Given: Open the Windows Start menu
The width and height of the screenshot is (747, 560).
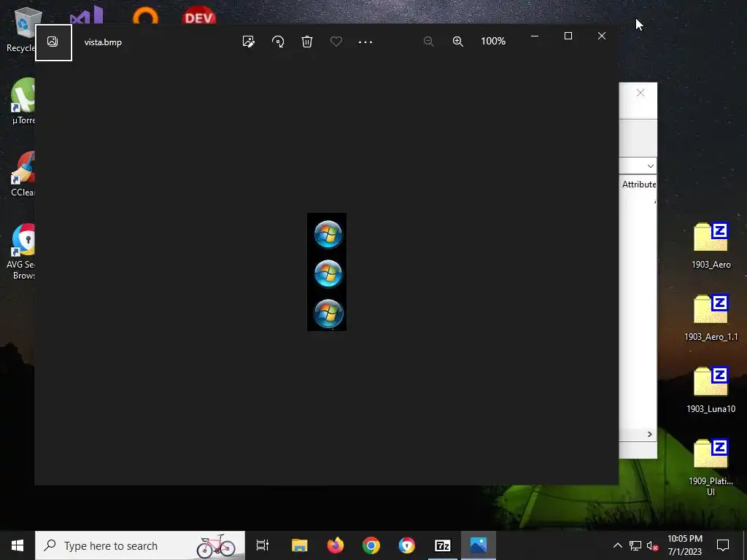Looking at the screenshot, I should tap(18, 545).
